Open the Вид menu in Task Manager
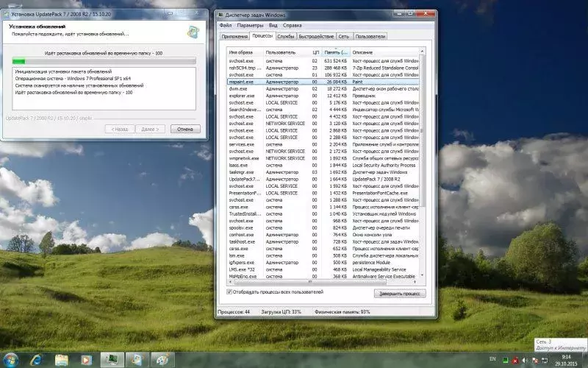The image size is (588, 368). [x=273, y=25]
